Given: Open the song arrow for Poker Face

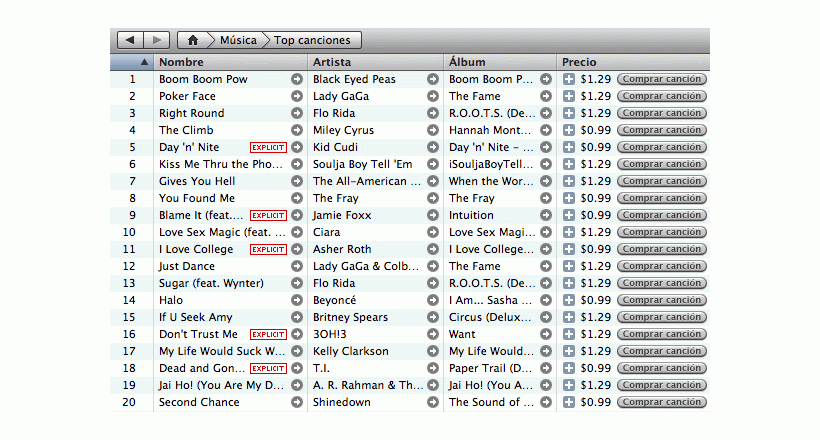Looking at the screenshot, I should 297,96.
